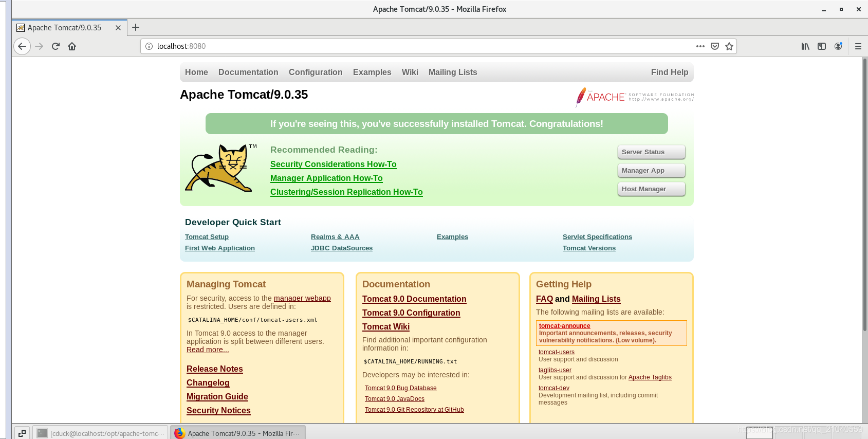
Task: Open Tomcat 9.0 JavaDocs link
Action: 395,399
